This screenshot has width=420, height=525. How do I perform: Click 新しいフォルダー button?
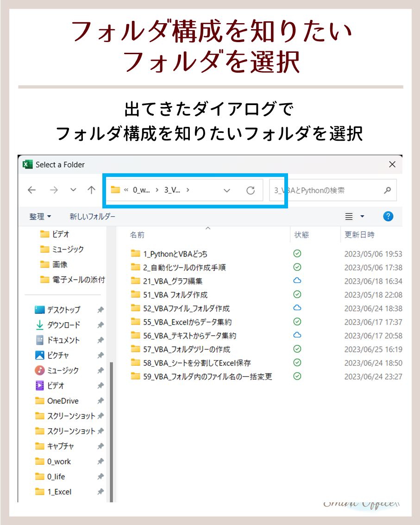coord(92,217)
